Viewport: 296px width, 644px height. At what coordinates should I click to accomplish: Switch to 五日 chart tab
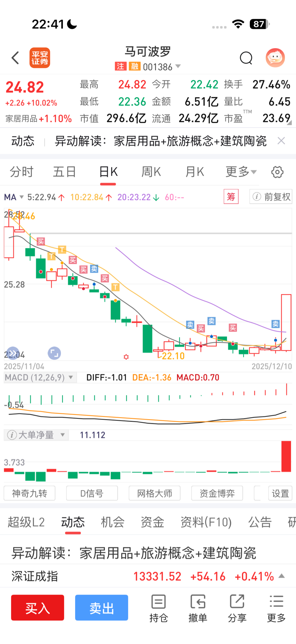coord(64,172)
